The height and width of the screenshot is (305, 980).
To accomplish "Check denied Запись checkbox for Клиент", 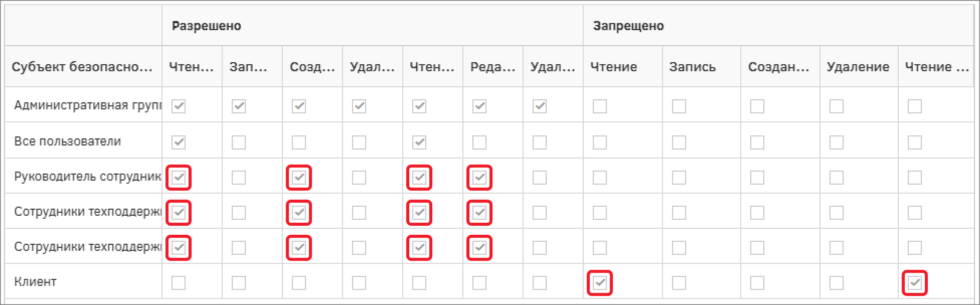I will pyautogui.click(x=679, y=283).
